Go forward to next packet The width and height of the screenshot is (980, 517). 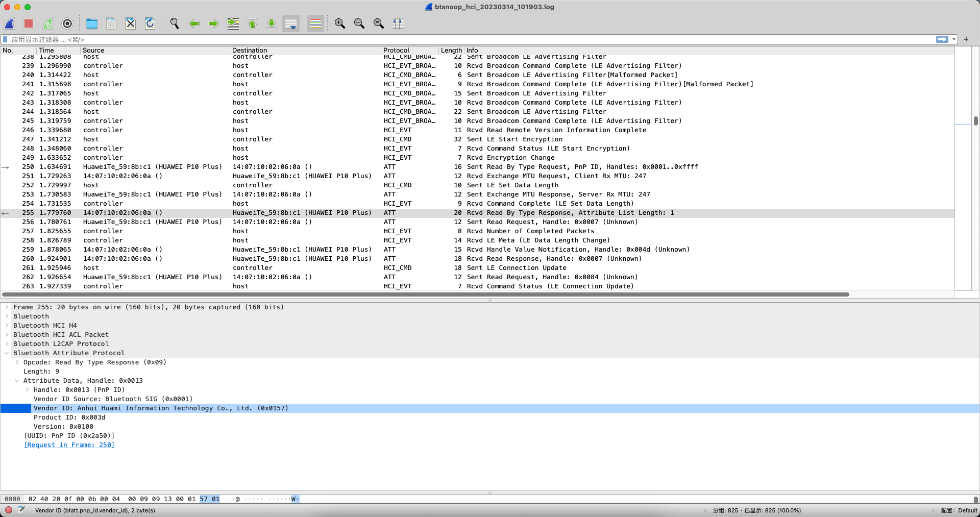(213, 23)
